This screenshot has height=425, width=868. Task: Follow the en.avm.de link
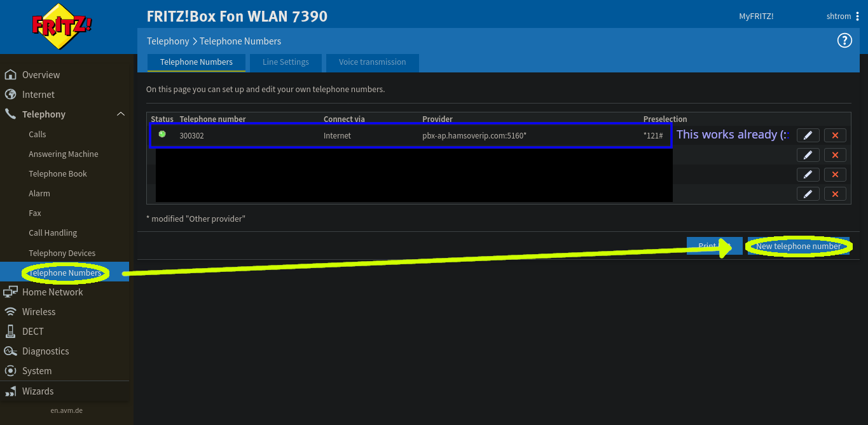tap(67, 410)
